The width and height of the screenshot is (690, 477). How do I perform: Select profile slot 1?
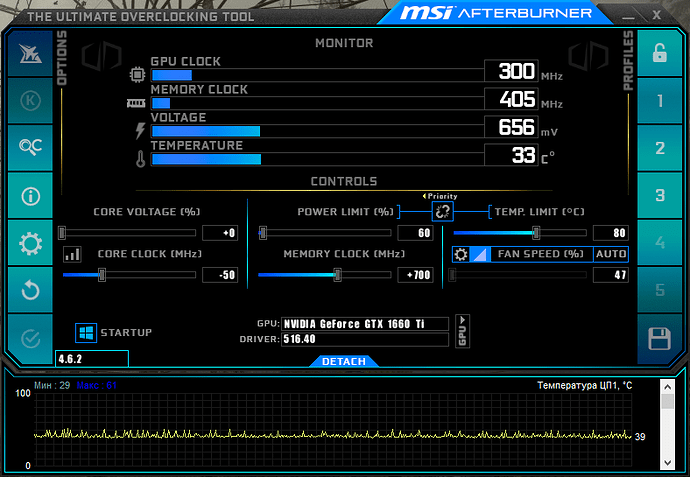pyautogui.click(x=659, y=101)
